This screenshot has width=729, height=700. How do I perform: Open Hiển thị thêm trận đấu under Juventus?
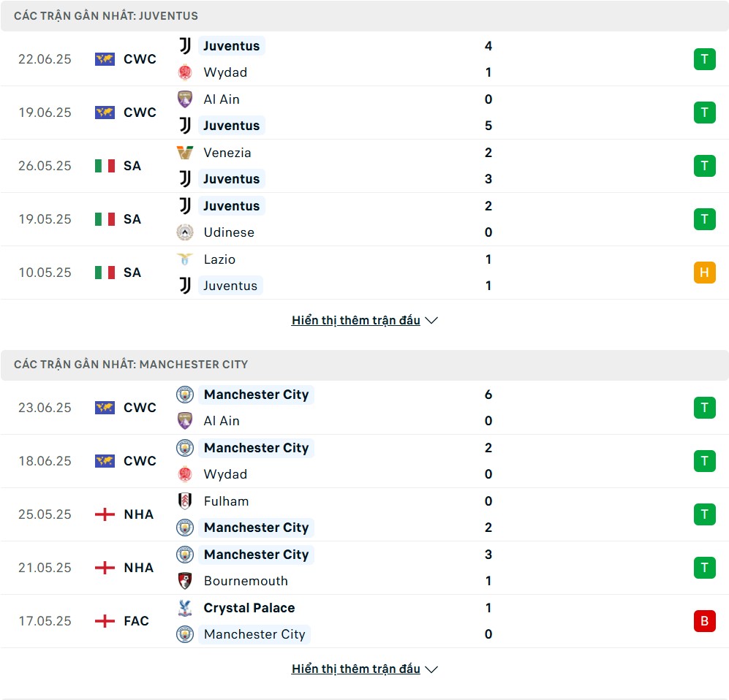tap(355, 321)
